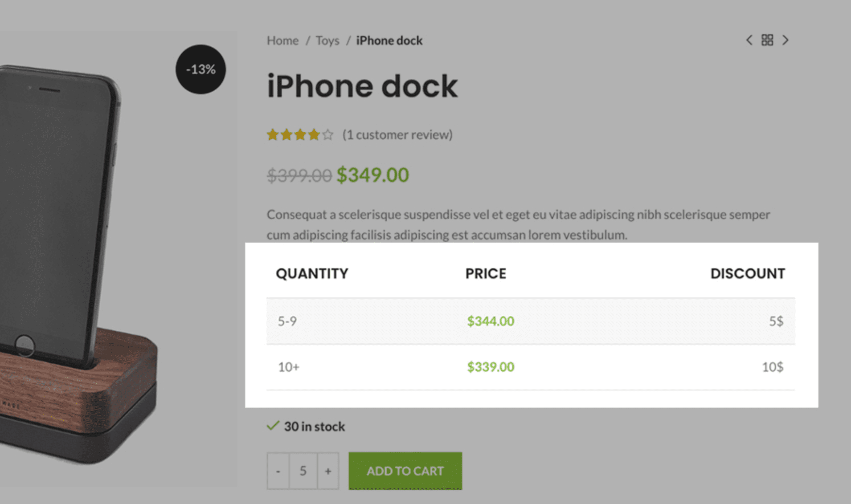Viewport: 851px width, 504px height.
Task: Click the quantity field showing 5
Action: tap(303, 471)
